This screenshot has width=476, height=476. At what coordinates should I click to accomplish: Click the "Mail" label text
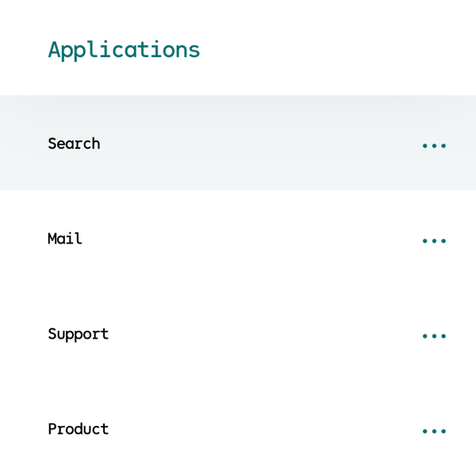pos(65,239)
